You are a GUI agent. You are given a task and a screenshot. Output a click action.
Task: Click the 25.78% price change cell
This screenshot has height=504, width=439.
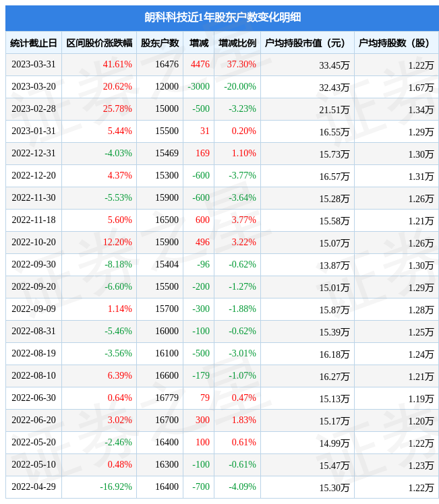click(117, 108)
